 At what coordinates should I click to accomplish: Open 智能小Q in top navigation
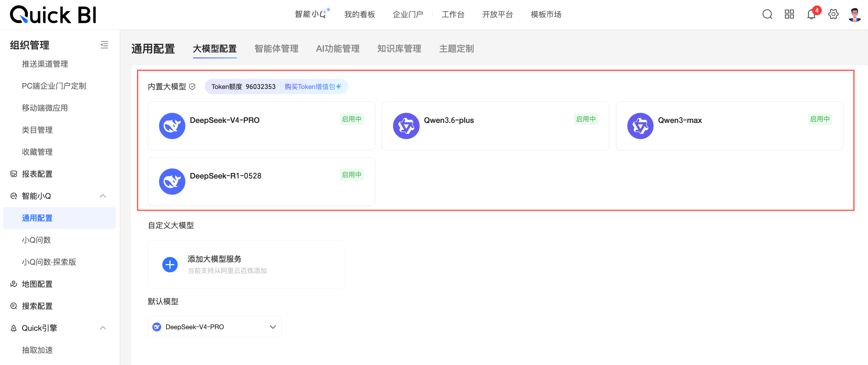pos(312,14)
